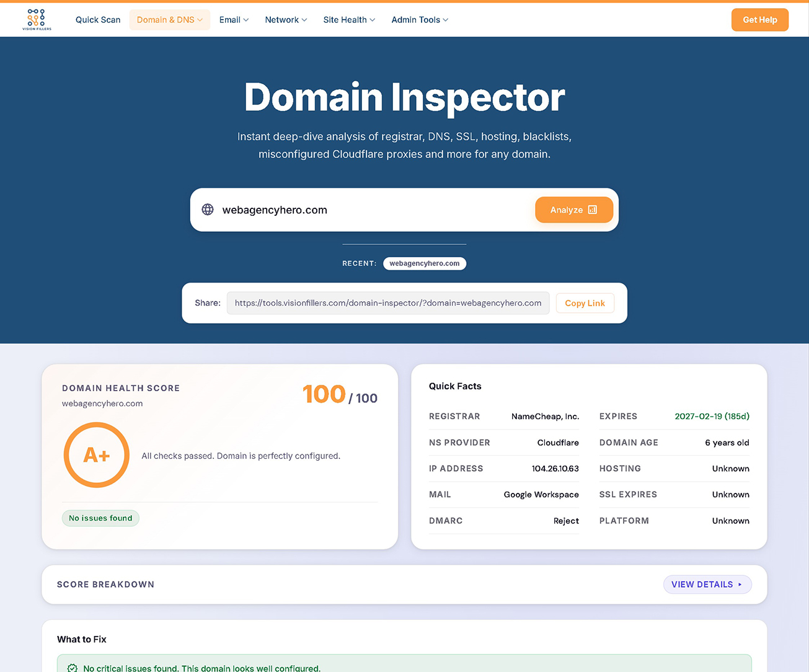
Task: Open the Vision Fillers logo home link
Action: tap(37, 20)
